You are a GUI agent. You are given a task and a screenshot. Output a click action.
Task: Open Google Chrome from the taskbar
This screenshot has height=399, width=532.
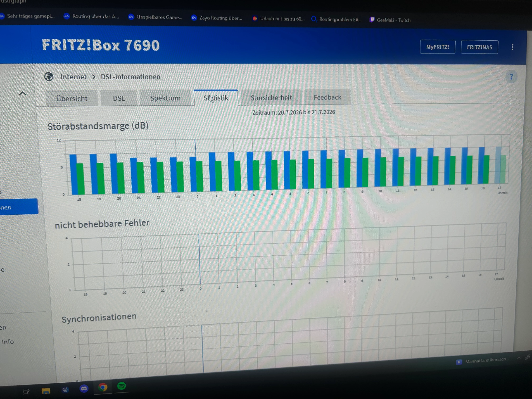pyautogui.click(x=103, y=387)
